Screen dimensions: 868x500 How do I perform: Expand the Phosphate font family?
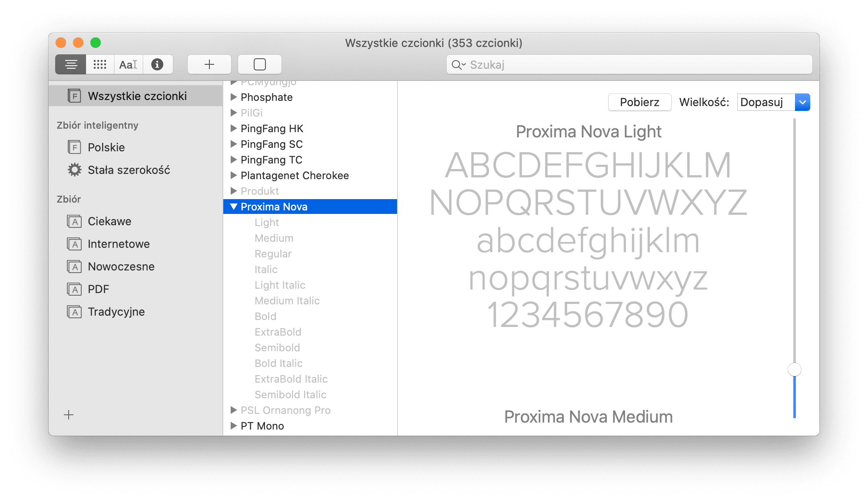coord(233,97)
